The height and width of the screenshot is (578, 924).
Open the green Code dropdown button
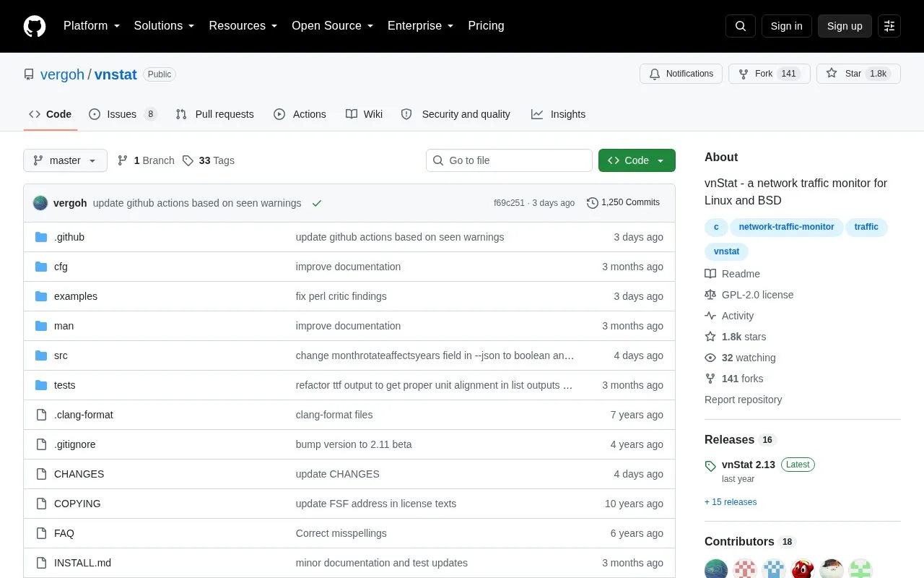tap(637, 160)
